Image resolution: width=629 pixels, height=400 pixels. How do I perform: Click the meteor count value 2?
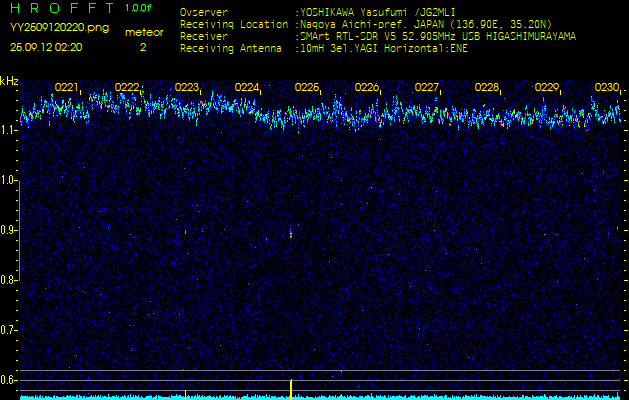[x=142, y=46]
